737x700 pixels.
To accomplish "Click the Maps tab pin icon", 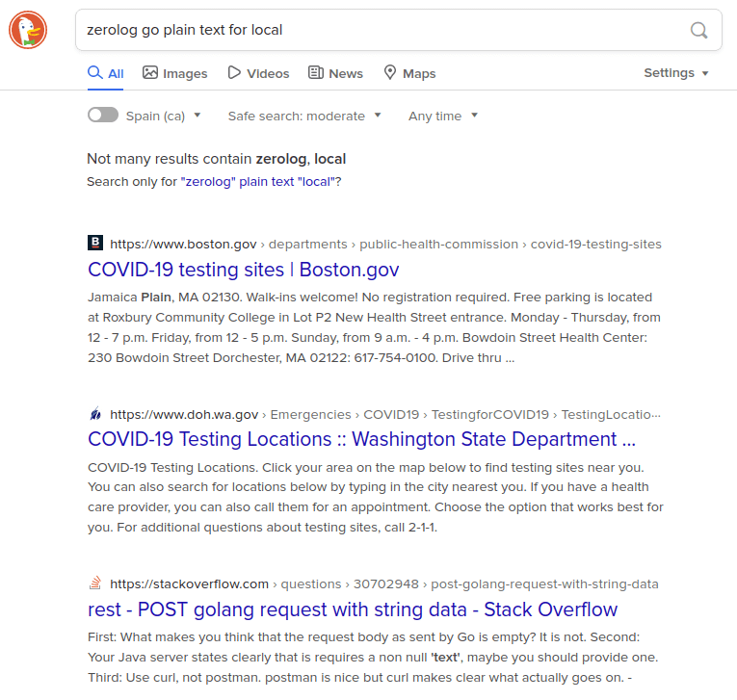I will (x=389, y=73).
